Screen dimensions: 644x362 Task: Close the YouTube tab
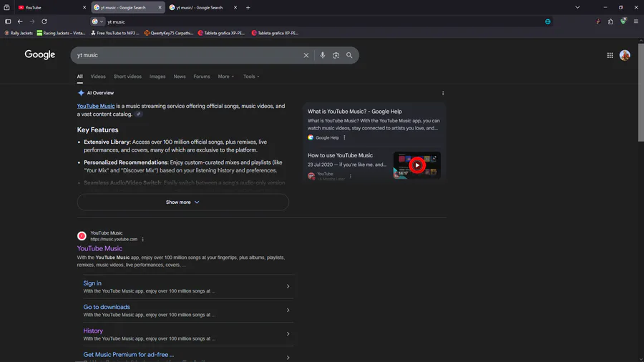coord(84,7)
